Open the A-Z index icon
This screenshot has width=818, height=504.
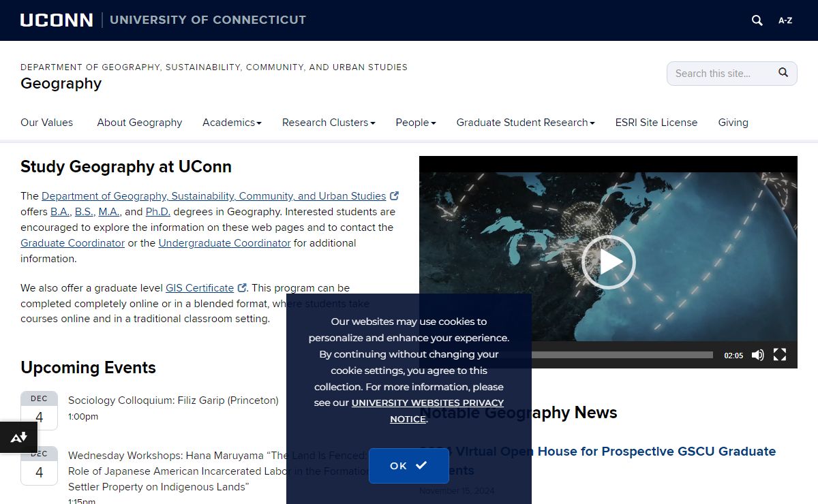pyautogui.click(x=785, y=20)
